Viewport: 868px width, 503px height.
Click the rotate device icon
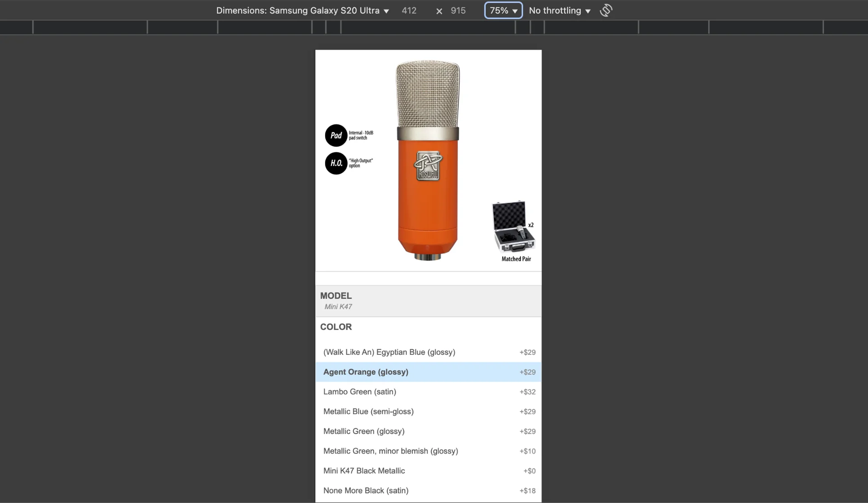coord(606,10)
